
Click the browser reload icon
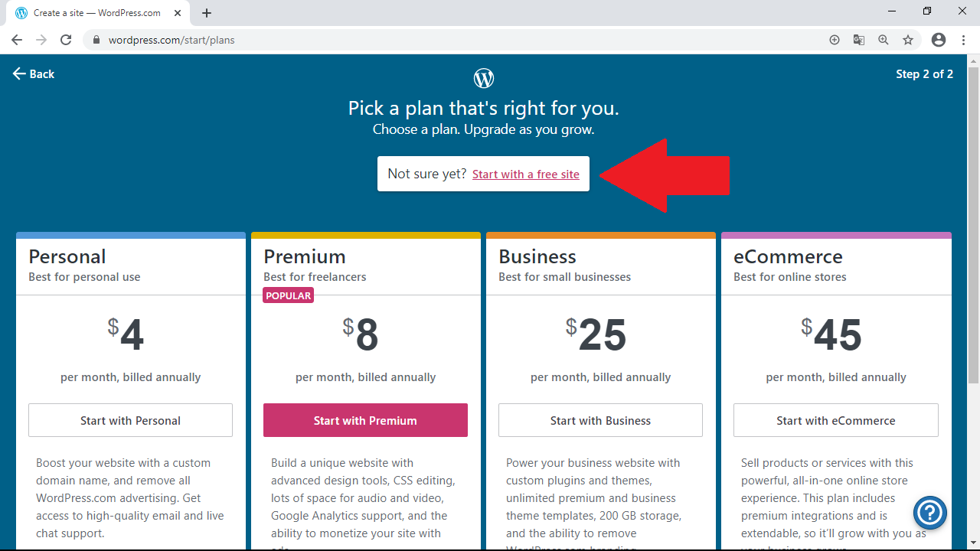tap(66, 40)
